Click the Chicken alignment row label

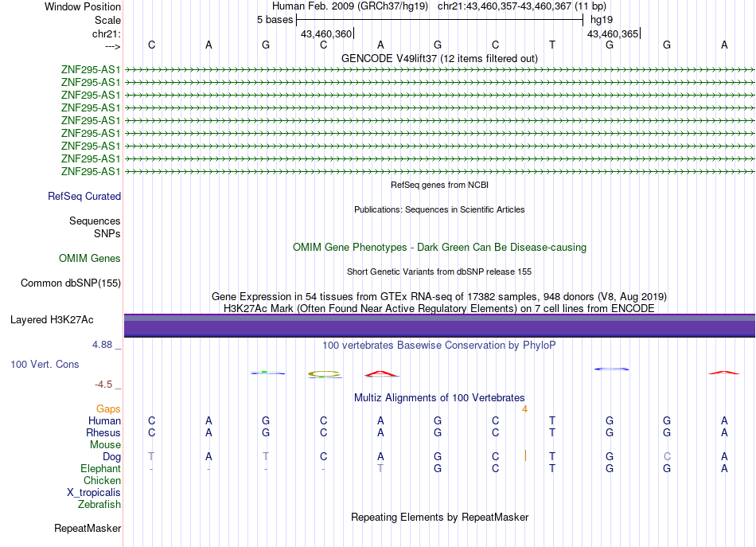[102, 480]
